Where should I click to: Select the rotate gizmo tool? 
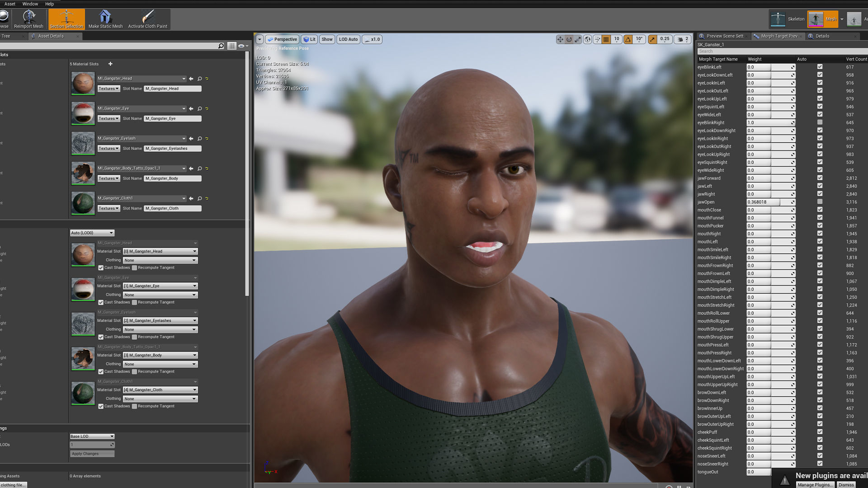(x=569, y=39)
